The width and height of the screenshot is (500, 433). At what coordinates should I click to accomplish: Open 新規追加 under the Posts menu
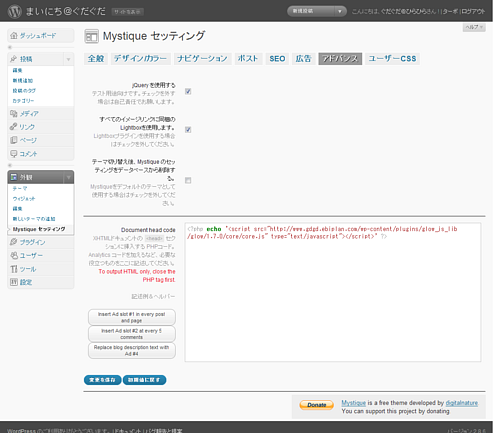23,80
